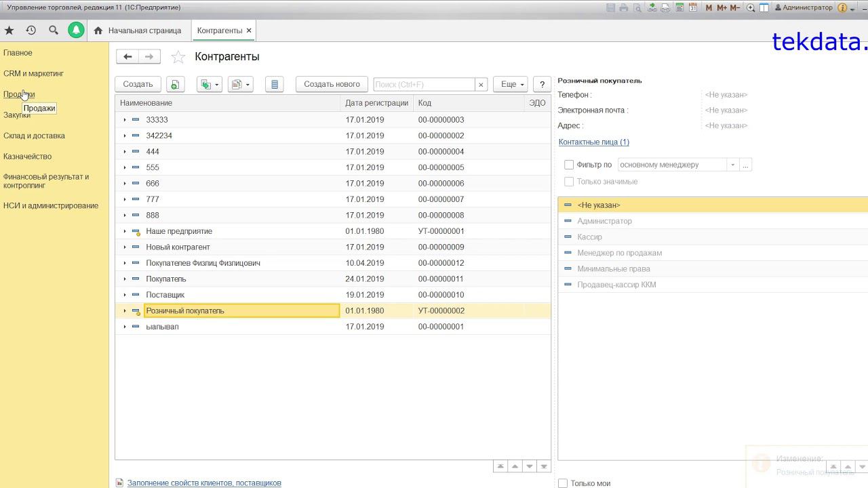This screenshot has height=488, width=868.
Task: Click the Создать button
Action: [x=138, y=84]
